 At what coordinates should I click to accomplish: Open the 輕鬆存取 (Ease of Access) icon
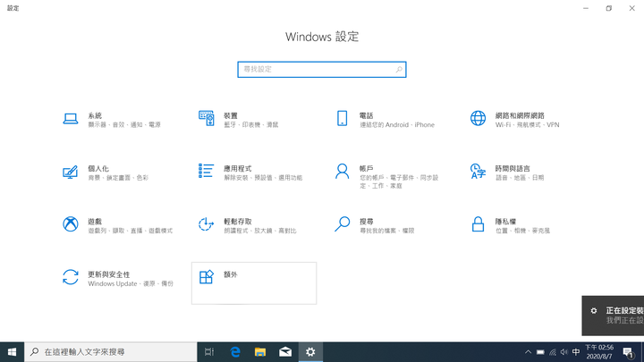207,224
